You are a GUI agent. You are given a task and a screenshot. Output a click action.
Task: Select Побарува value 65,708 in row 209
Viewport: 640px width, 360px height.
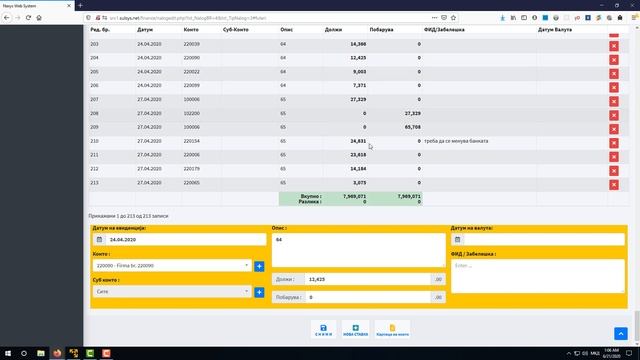pos(413,127)
